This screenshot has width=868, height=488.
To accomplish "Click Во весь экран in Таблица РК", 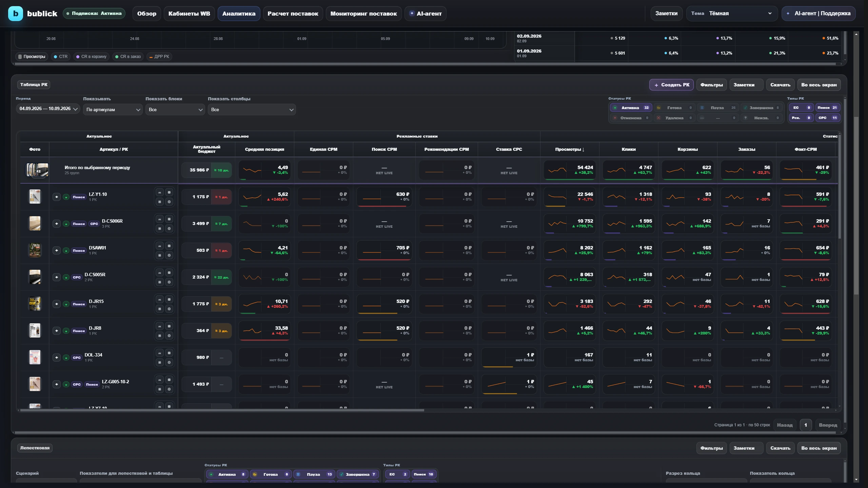I will pos(819,85).
